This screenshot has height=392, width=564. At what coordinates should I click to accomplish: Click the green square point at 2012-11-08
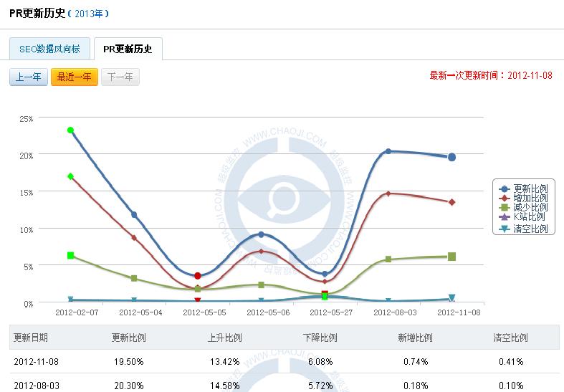click(x=451, y=257)
